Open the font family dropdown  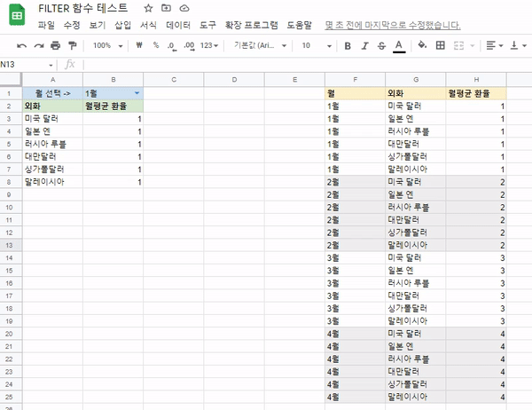tap(260, 45)
